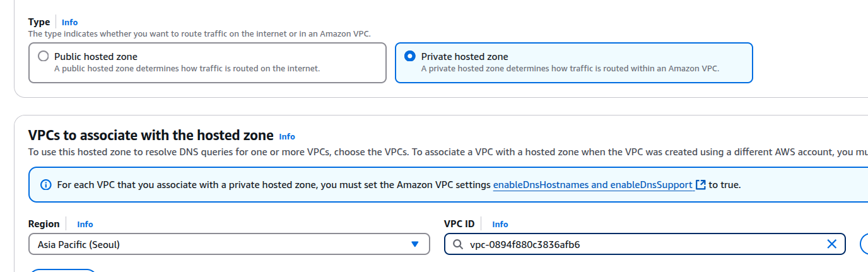This screenshot has width=868, height=272.
Task: Click the info circle icon in the blue banner
Action: 45,185
